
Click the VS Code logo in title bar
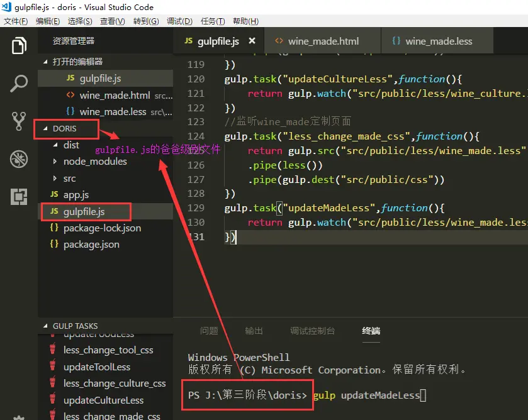(6, 7)
